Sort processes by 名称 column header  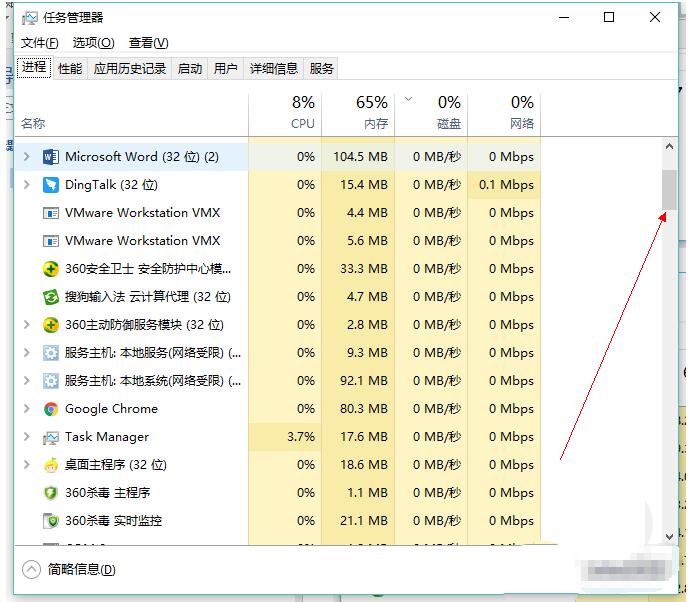(x=132, y=115)
